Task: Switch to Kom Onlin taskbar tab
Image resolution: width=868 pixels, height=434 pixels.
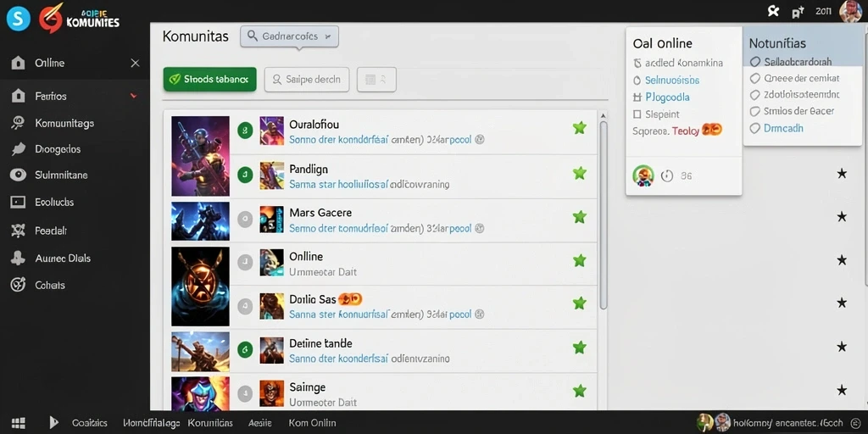Action: pos(312,423)
